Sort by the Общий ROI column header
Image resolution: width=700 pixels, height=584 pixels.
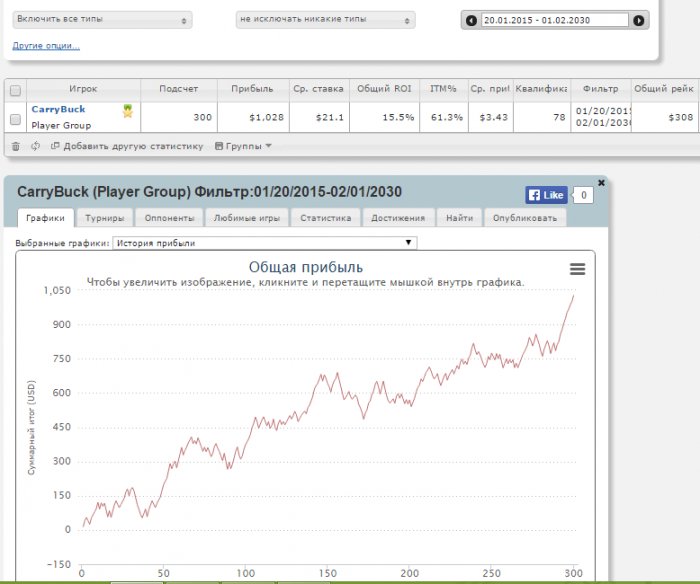[x=384, y=89]
